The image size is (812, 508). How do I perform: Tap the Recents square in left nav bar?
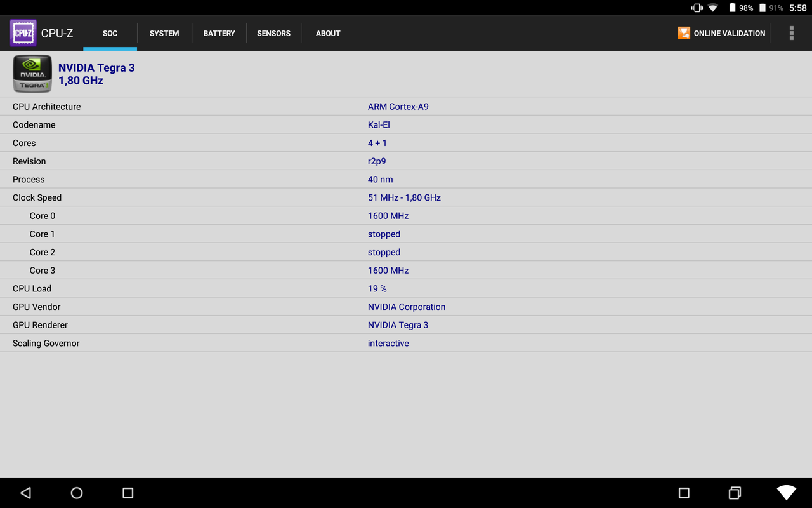pyautogui.click(x=128, y=493)
